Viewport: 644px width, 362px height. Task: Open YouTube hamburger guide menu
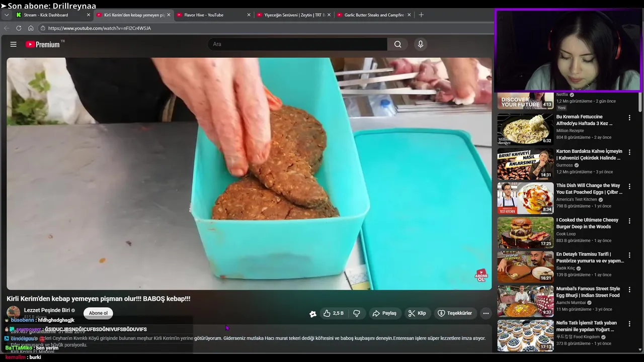[14, 44]
